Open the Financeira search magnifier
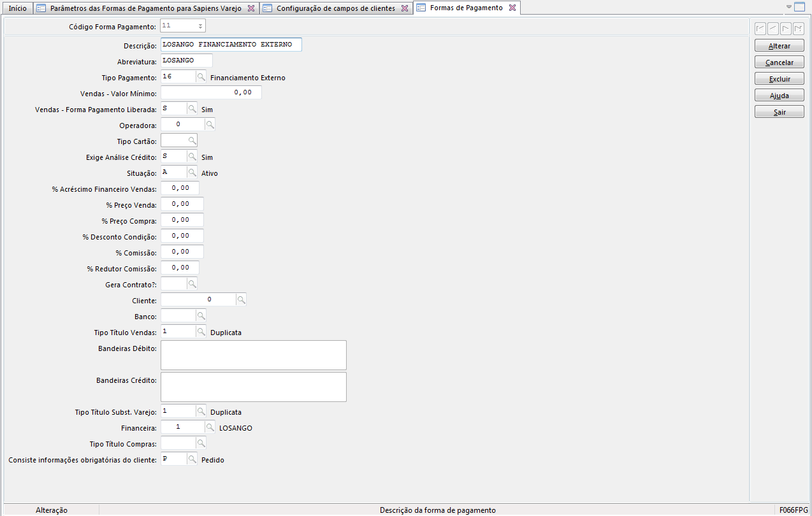The image size is (812, 516). pos(210,427)
